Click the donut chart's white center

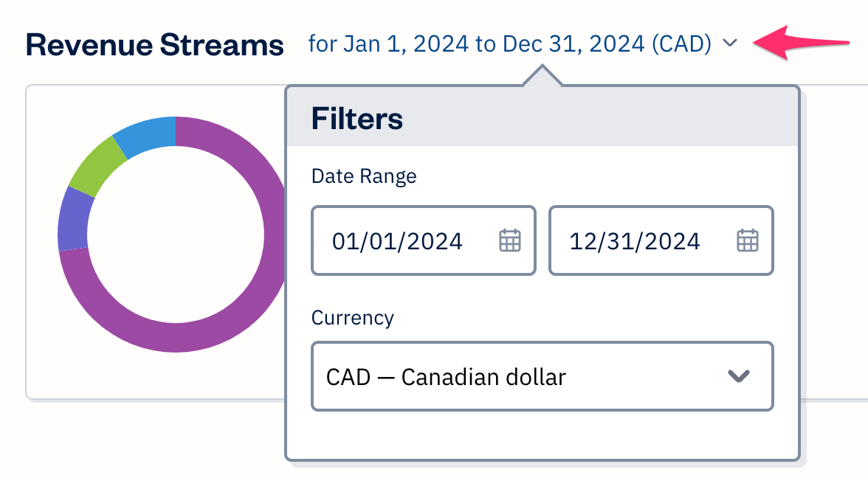(x=175, y=235)
